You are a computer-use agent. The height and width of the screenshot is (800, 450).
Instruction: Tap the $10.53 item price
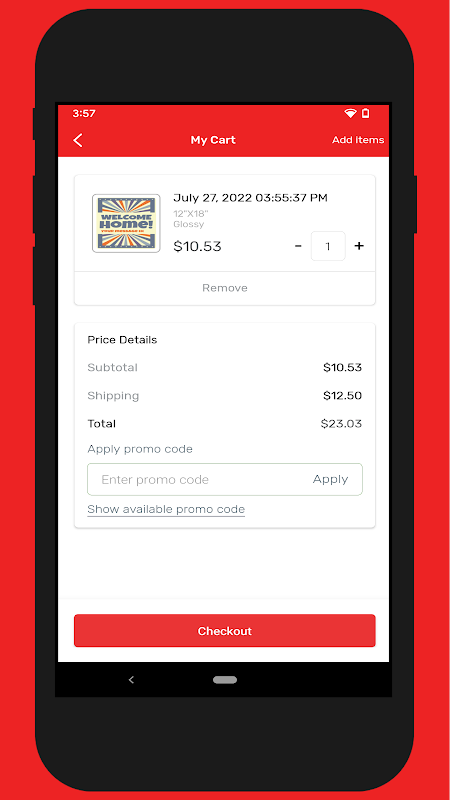pos(197,247)
